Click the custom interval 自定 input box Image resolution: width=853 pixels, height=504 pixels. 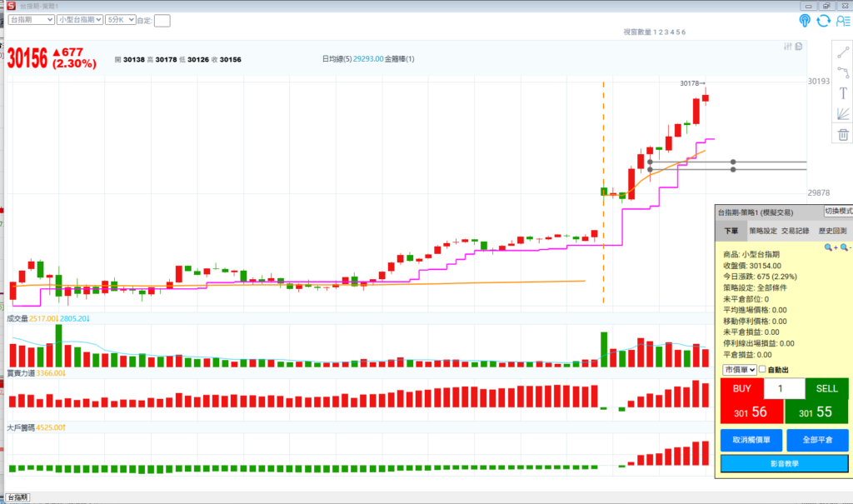(x=162, y=20)
